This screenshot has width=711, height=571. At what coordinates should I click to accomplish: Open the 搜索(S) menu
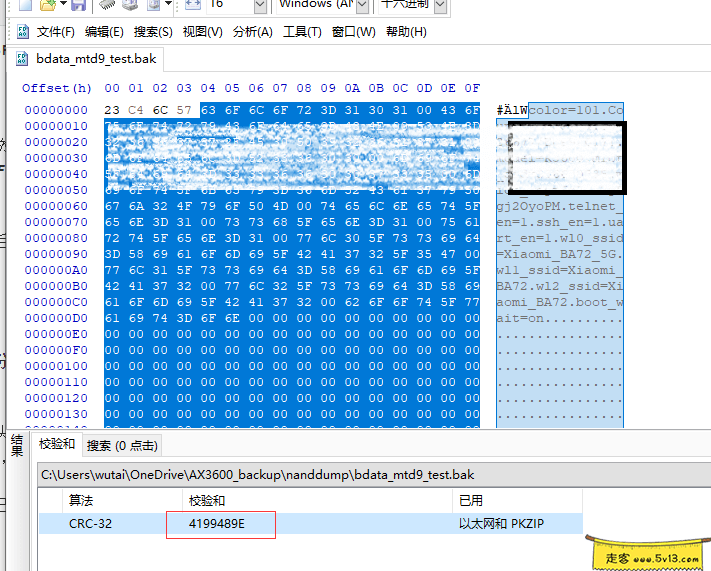click(x=153, y=32)
